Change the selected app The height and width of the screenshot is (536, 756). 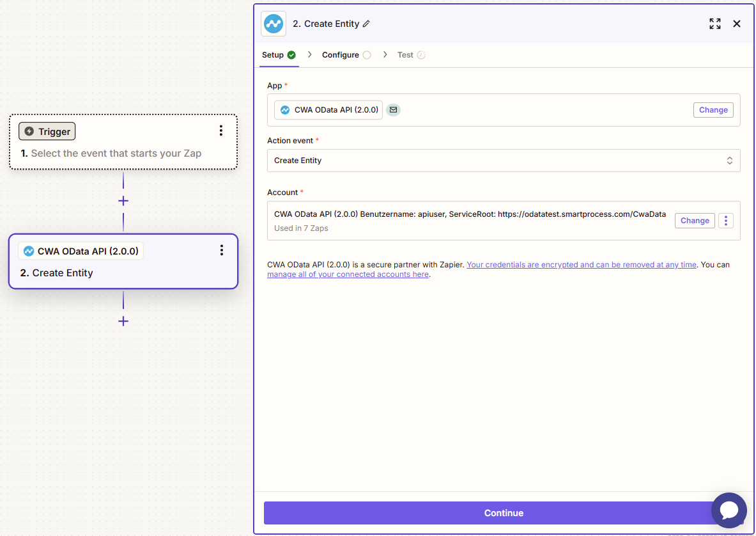click(x=713, y=110)
